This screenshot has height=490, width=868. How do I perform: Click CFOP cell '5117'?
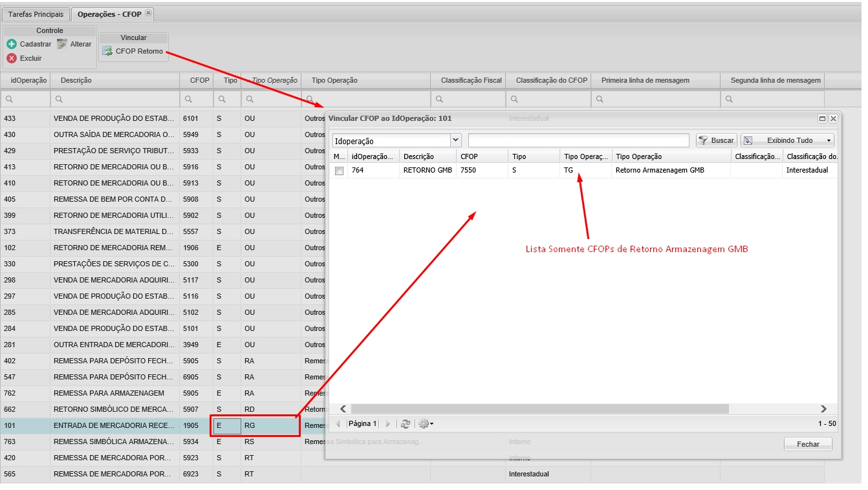point(197,280)
